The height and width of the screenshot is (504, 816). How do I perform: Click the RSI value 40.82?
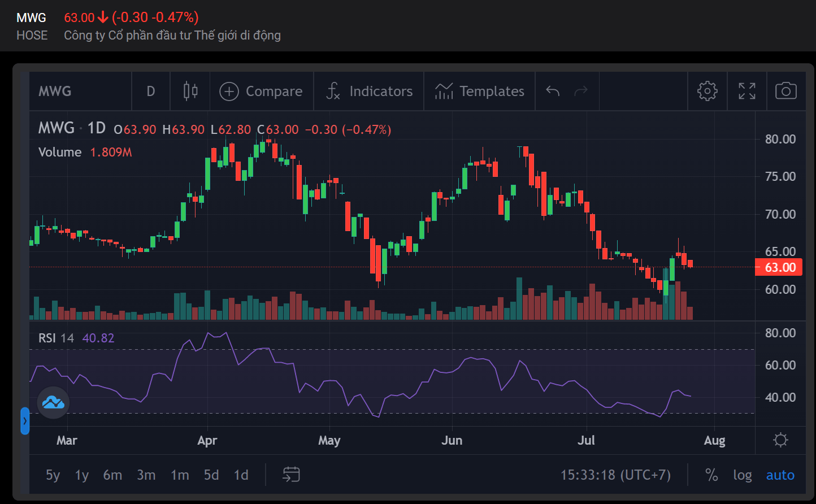[x=98, y=338]
